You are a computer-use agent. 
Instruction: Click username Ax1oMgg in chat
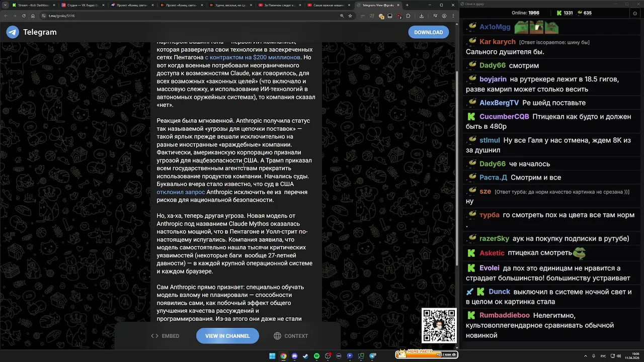pos(495,27)
